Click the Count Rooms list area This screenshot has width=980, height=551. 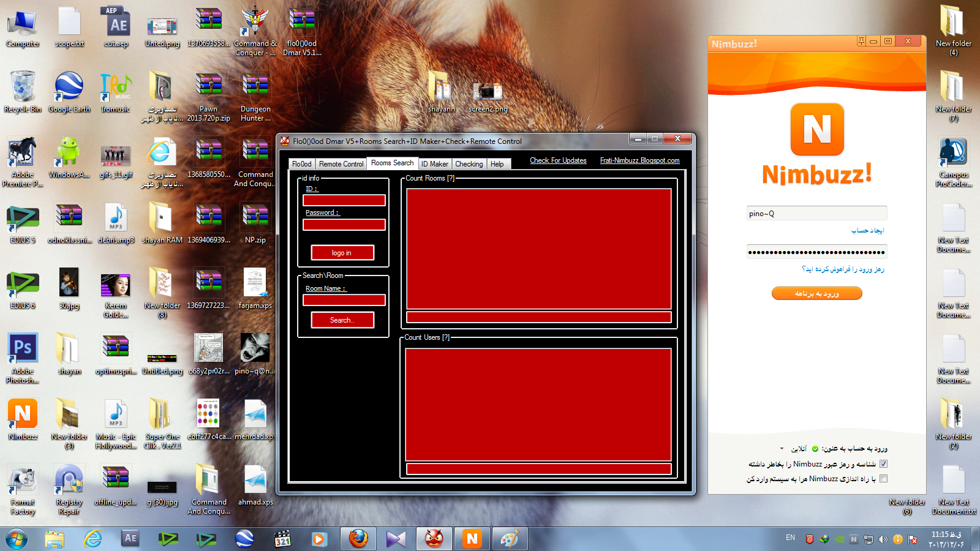pos(539,249)
